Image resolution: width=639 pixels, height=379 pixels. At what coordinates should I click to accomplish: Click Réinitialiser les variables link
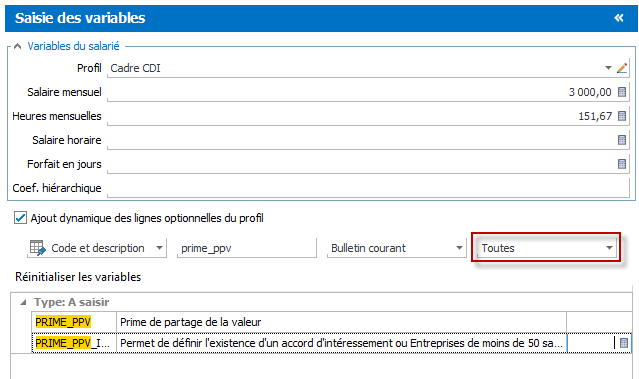(78, 277)
